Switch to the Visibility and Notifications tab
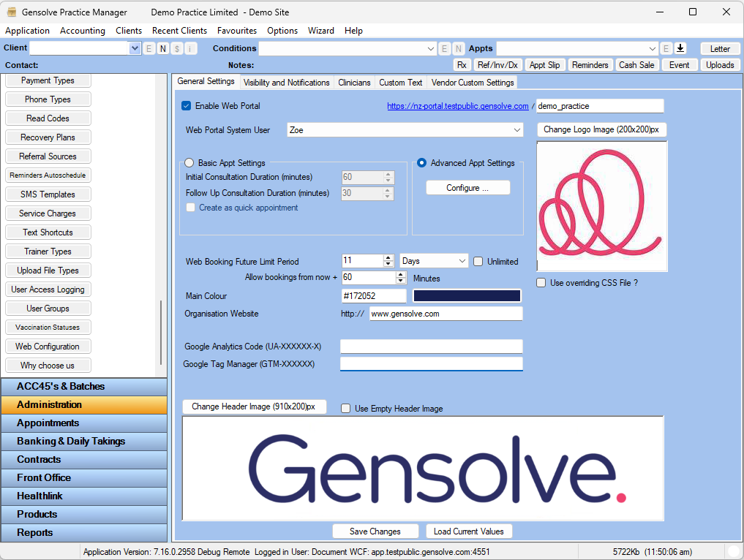Image resolution: width=744 pixels, height=560 pixels. tap(286, 83)
